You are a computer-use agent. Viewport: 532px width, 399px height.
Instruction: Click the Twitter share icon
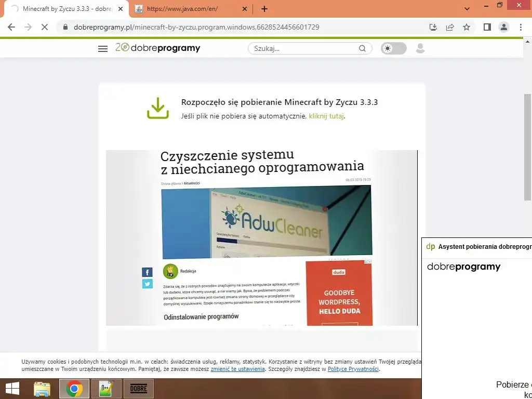[x=147, y=284]
